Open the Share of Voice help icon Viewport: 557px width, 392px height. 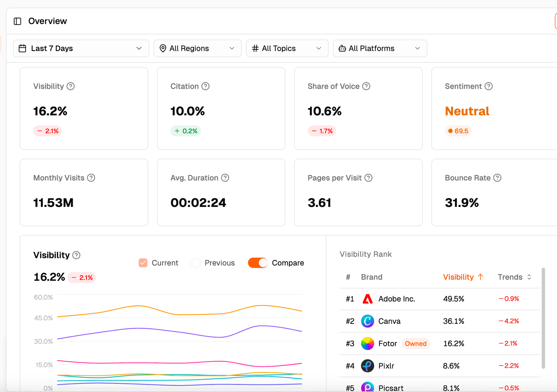click(x=366, y=86)
